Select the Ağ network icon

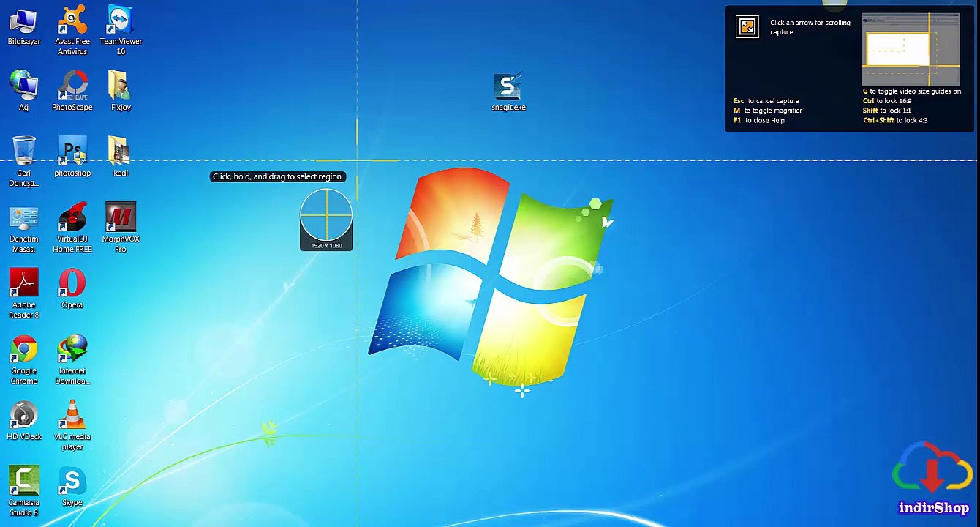24,91
